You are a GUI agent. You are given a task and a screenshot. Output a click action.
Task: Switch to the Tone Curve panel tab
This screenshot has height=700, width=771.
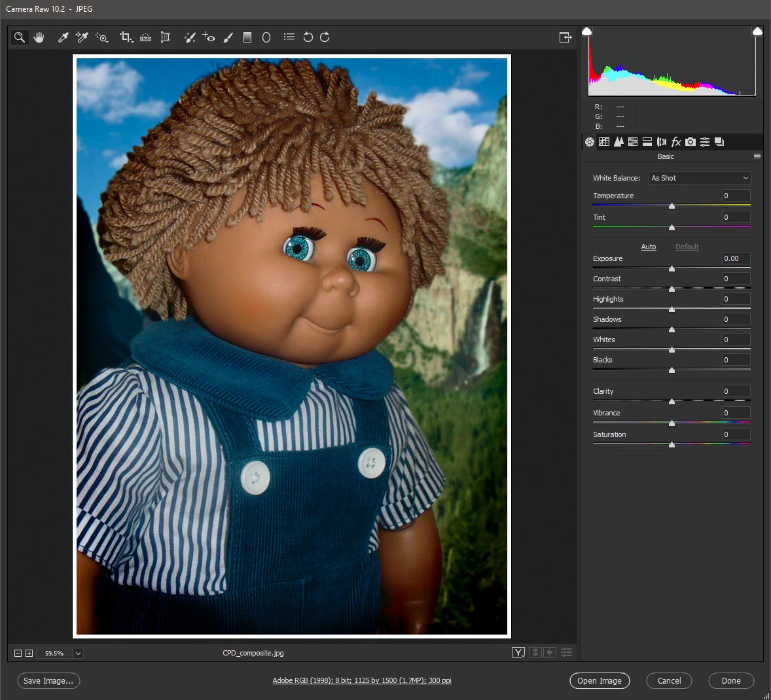coord(604,142)
